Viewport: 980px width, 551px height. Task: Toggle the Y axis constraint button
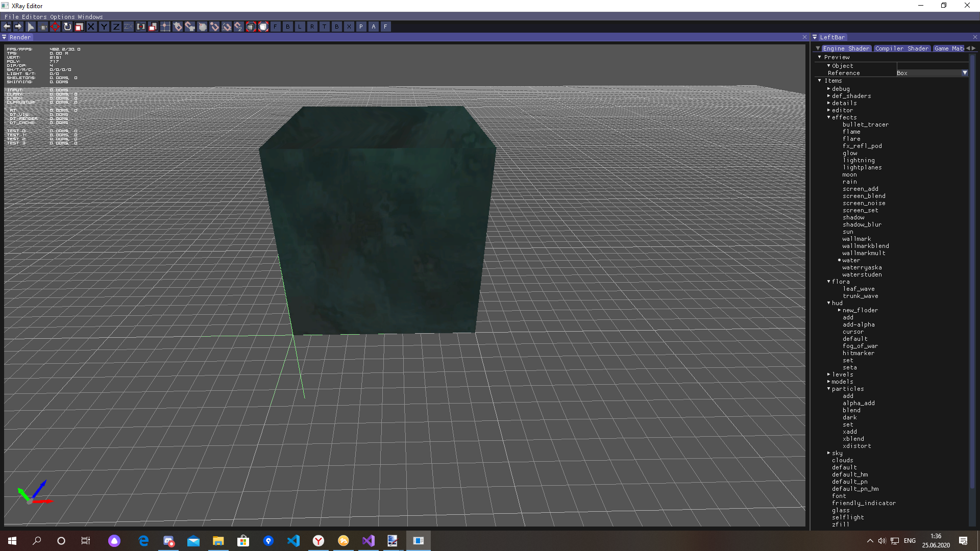pyautogui.click(x=104, y=27)
